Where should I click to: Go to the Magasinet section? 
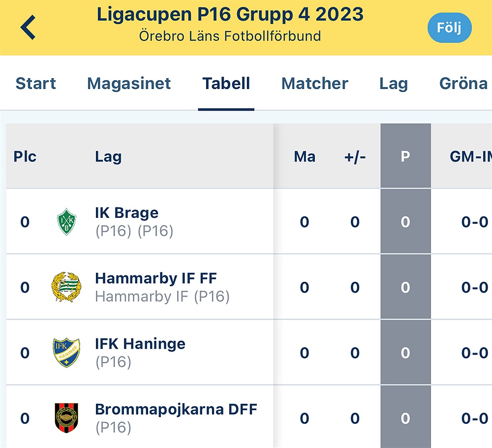[x=129, y=84]
